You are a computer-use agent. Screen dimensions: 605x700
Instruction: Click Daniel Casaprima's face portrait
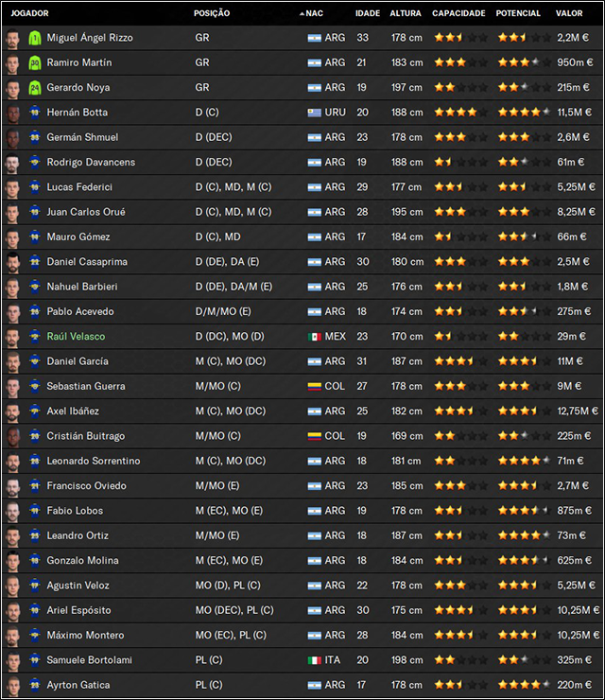coord(12,263)
